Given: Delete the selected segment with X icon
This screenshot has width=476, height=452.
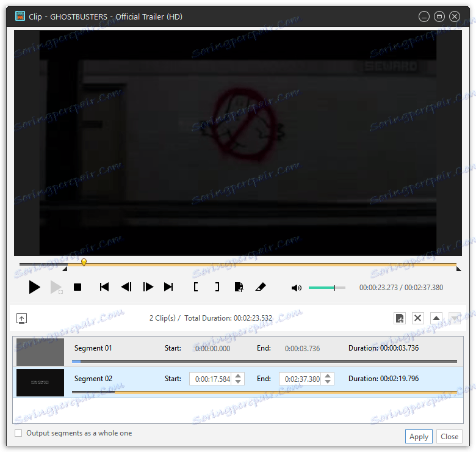Looking at the screenshot, I should (x=417, y=318).
